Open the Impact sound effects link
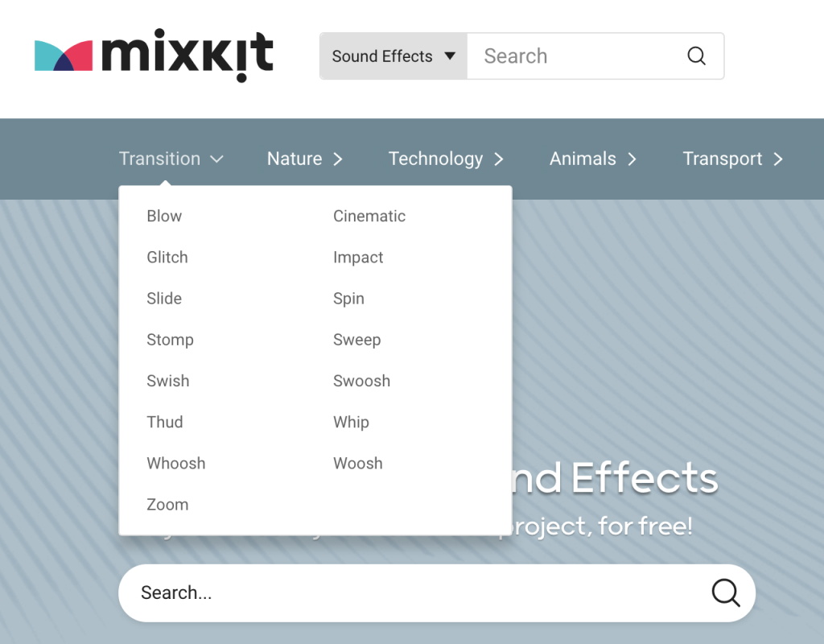824x644 pixels. tap(358, 258)
